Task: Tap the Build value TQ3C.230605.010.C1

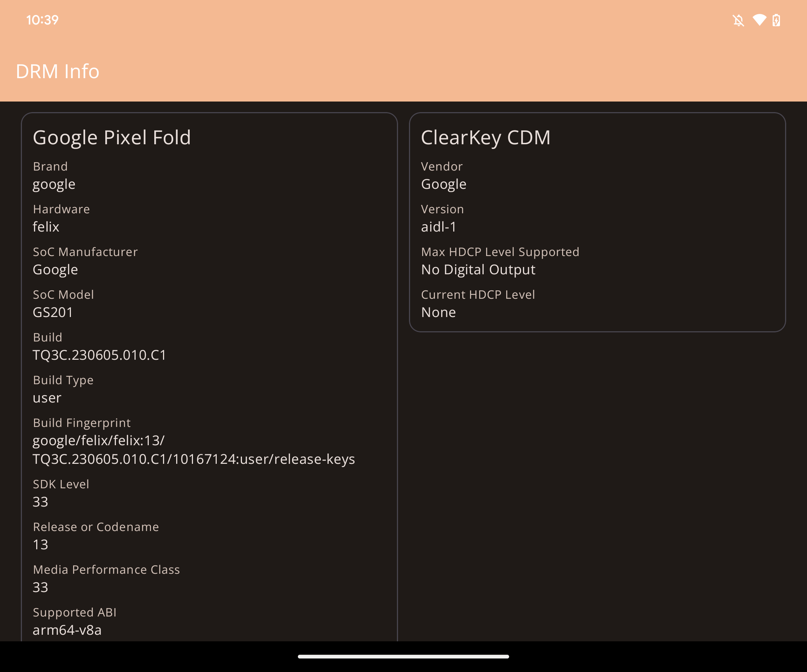Action: [99, 355]
